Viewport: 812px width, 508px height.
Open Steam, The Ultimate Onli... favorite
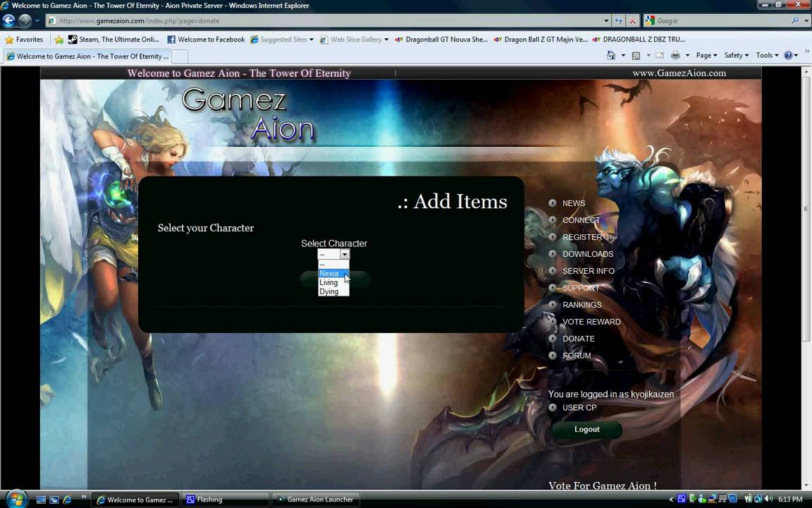pos(114,40)
